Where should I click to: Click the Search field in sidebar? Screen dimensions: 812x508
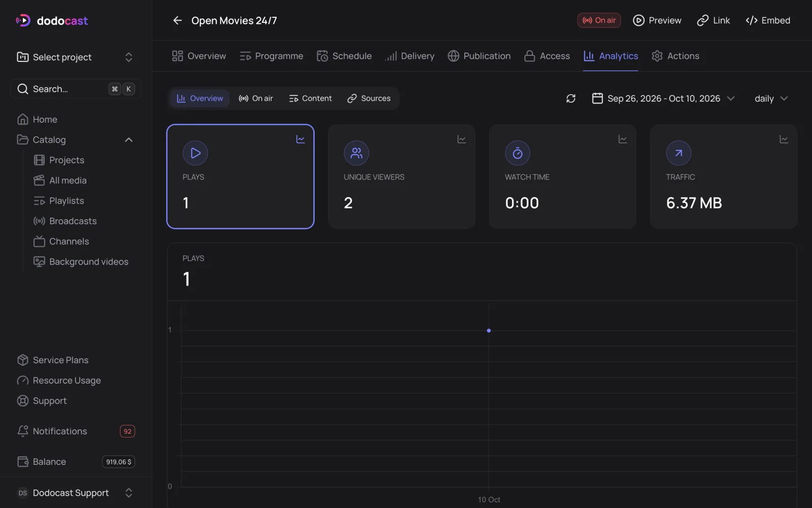point(76,89)
